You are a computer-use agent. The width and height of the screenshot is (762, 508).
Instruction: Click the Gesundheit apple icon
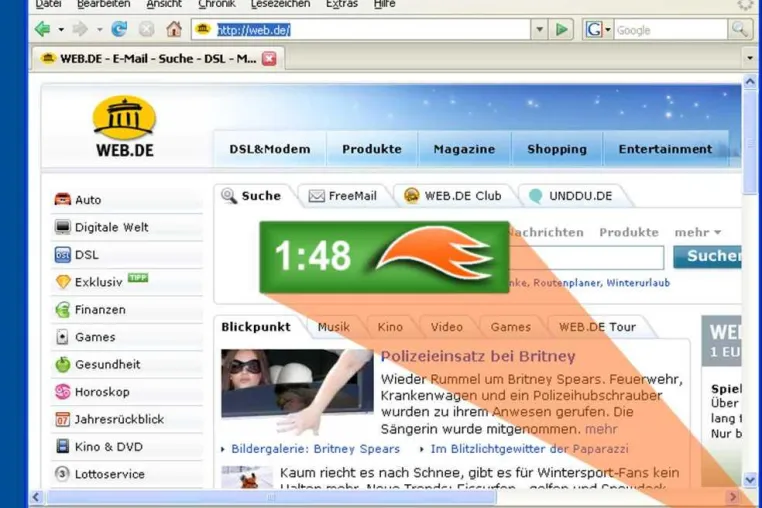coord(63,364)
